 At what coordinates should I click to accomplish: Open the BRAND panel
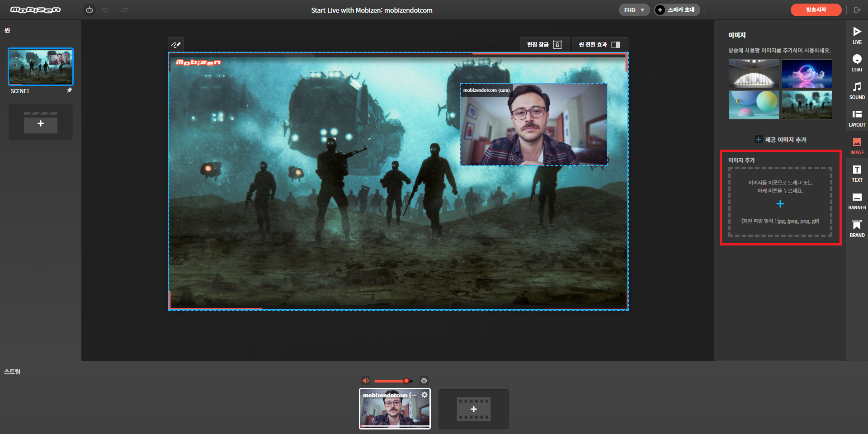coord(857,229)
